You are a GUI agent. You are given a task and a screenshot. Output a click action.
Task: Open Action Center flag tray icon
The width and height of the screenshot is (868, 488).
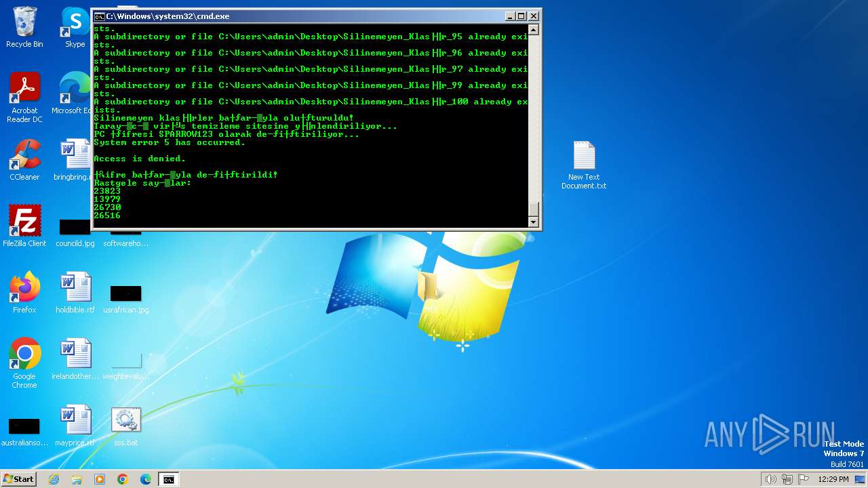click(804, 479)
